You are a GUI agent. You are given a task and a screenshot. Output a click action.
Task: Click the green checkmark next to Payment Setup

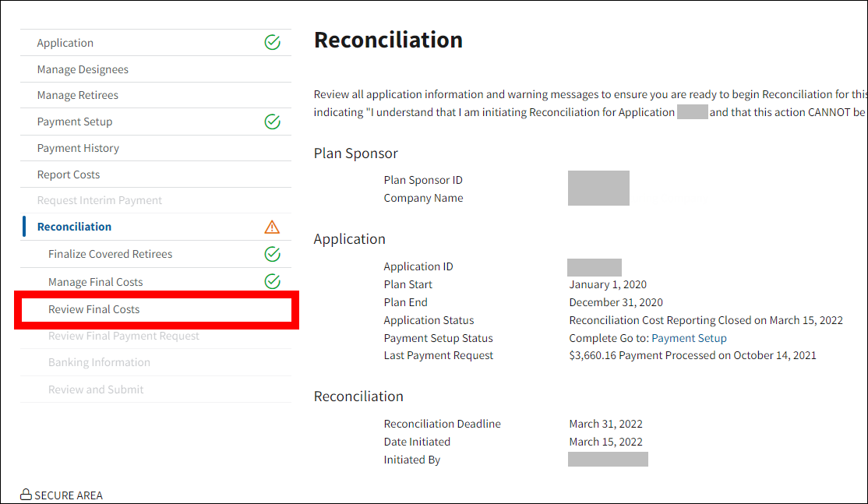(272, 122)
